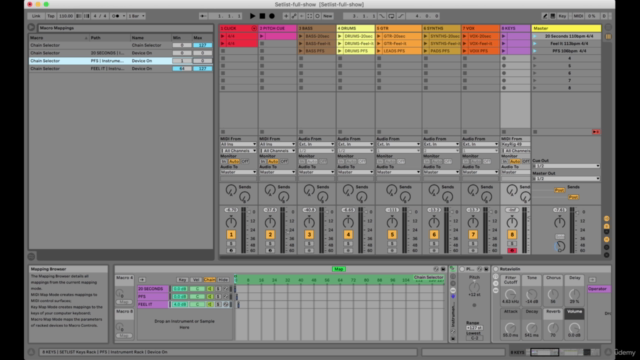Viewport: 640px width, 360px height.
Task: Open the 1 Bar quantization dropdown
Action: (x=136, y=16)
